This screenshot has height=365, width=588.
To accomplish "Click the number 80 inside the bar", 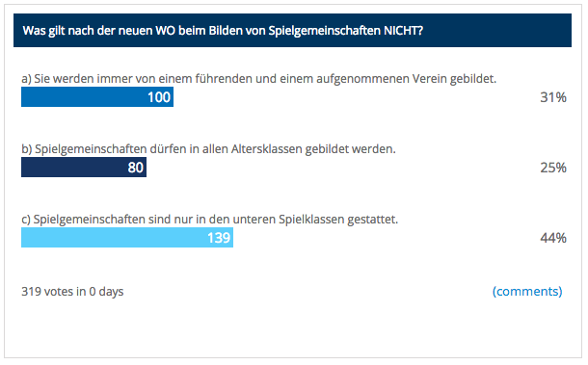I will coord(136,168).
